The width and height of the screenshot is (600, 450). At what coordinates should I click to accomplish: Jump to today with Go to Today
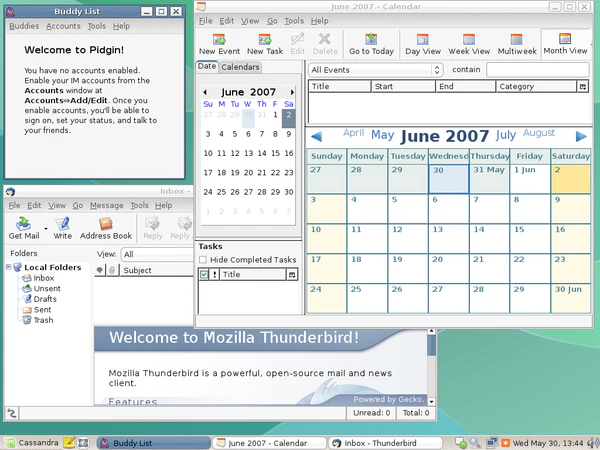click(371, 44)
